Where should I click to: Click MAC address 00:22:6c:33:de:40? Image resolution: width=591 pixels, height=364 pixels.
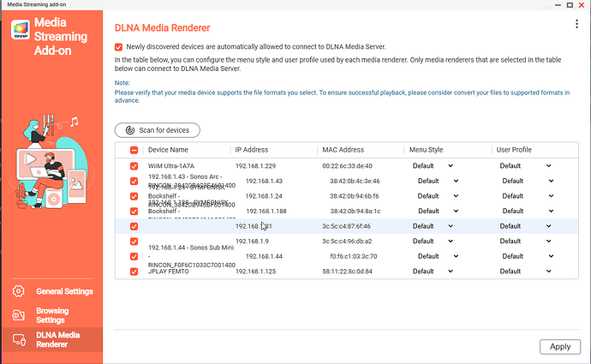[x=347, y=166]
